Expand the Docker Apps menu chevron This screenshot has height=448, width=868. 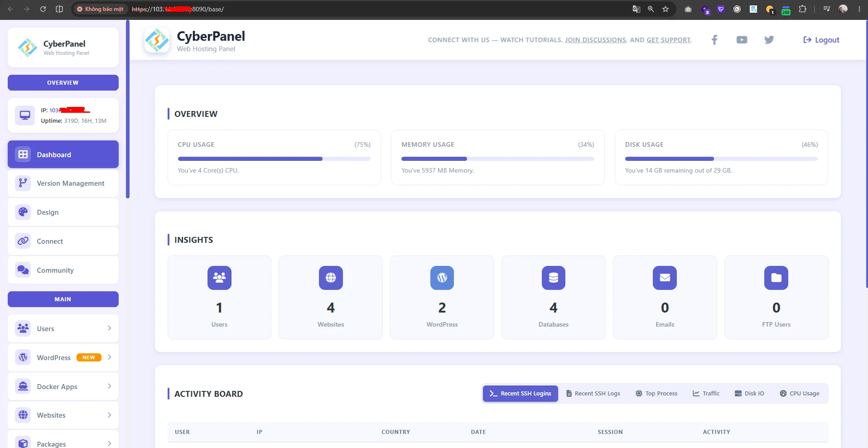point(109,386)
